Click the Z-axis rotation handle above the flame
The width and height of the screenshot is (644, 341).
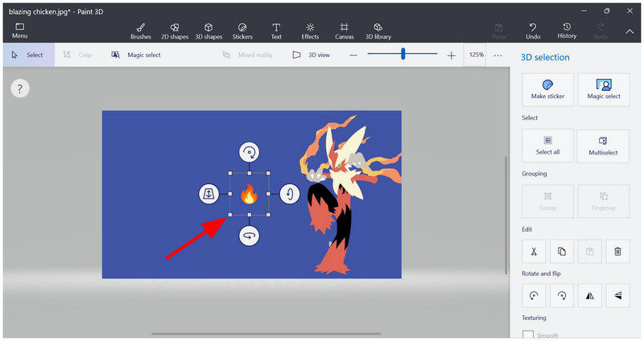point(250,153)
